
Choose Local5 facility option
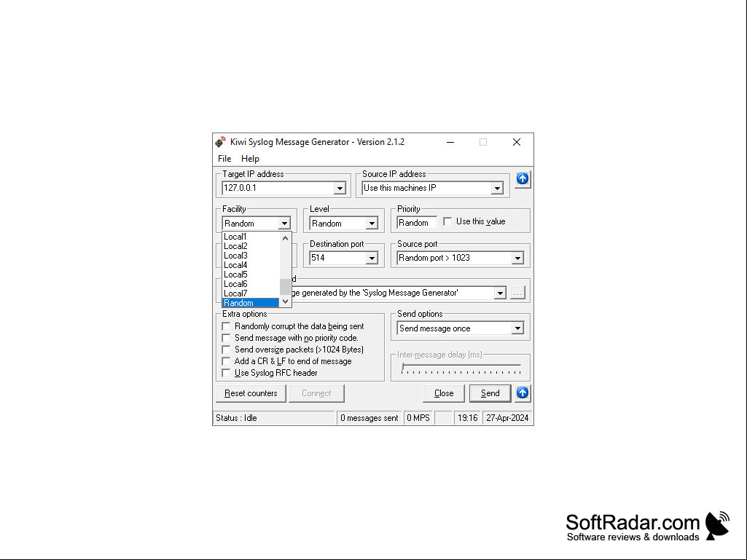point(251,275)
